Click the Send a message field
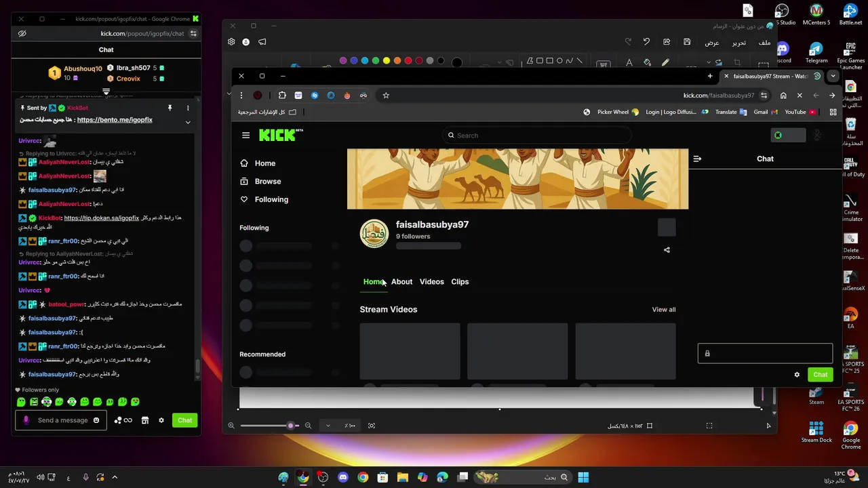 point(62,420)
